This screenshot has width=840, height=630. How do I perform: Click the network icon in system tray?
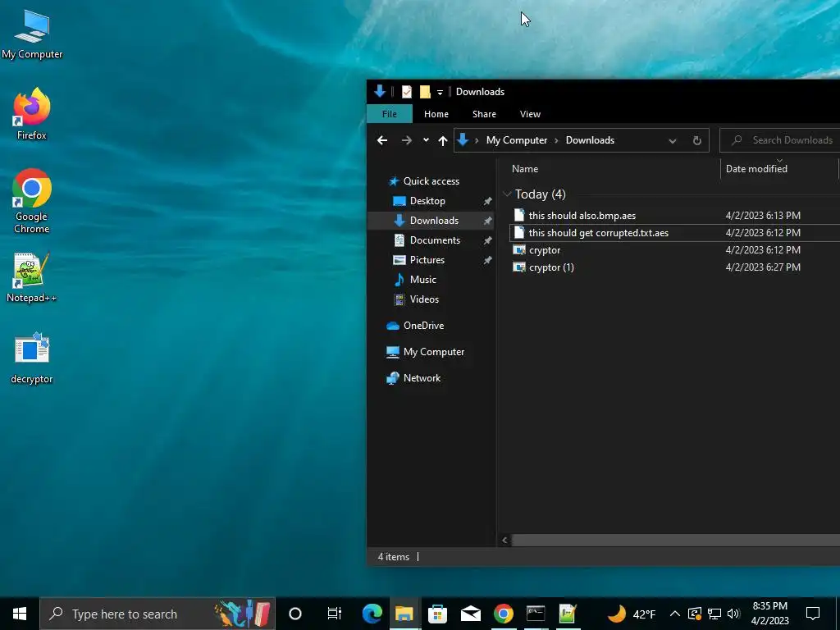(x=714, y=614)
